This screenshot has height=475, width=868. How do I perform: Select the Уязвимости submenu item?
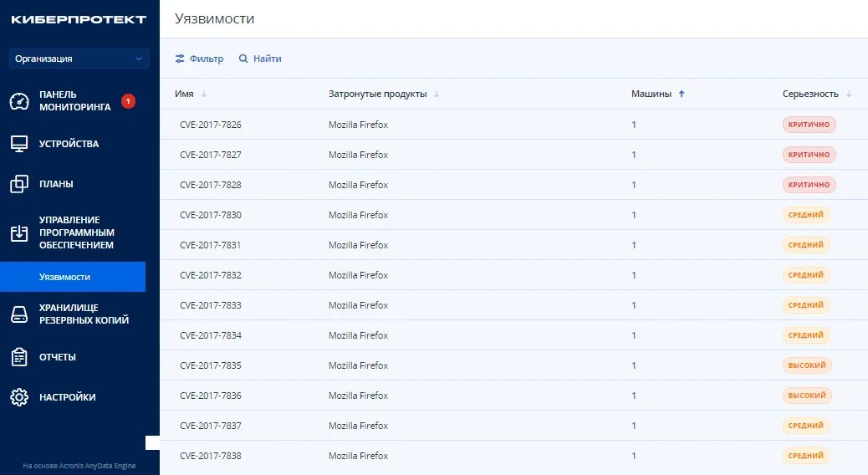click(x=73, y=277)
